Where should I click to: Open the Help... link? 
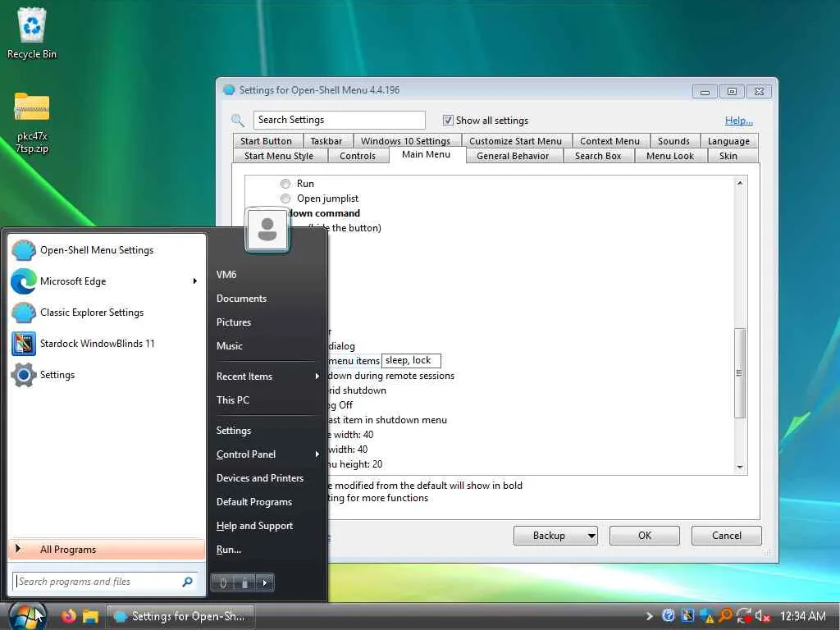(739, 121)
